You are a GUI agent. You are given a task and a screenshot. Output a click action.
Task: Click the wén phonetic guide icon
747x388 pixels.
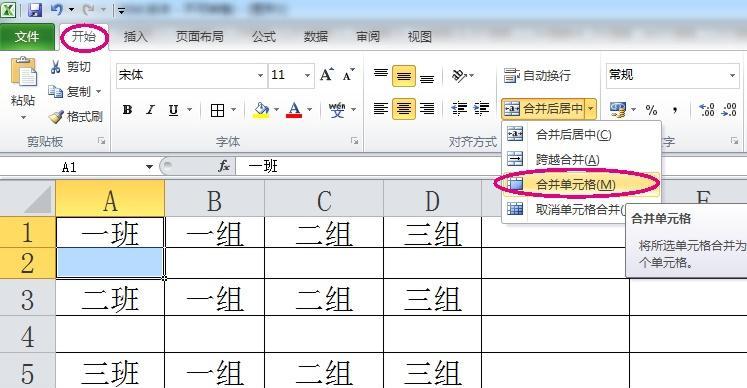337,110
